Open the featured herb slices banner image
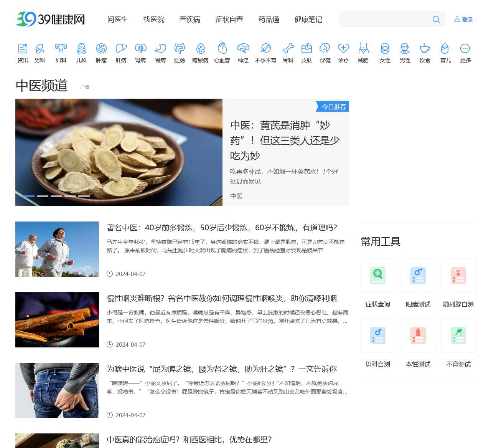Viewport: 491px width, 448px height. [119, 152]
